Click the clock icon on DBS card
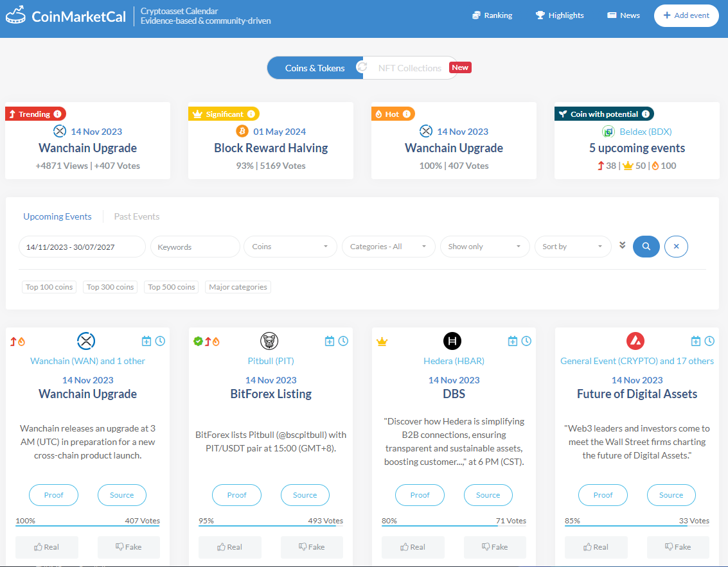 click(x=526, y=341)
